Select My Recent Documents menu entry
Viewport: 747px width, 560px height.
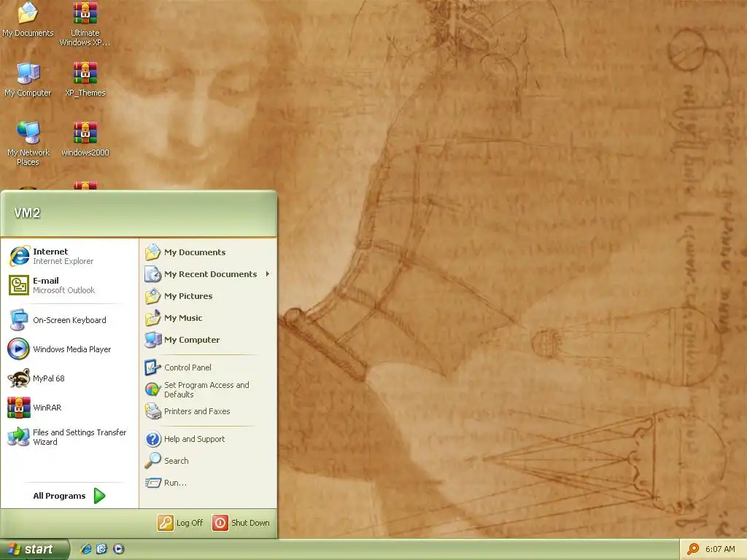click(x=207, y=274)
